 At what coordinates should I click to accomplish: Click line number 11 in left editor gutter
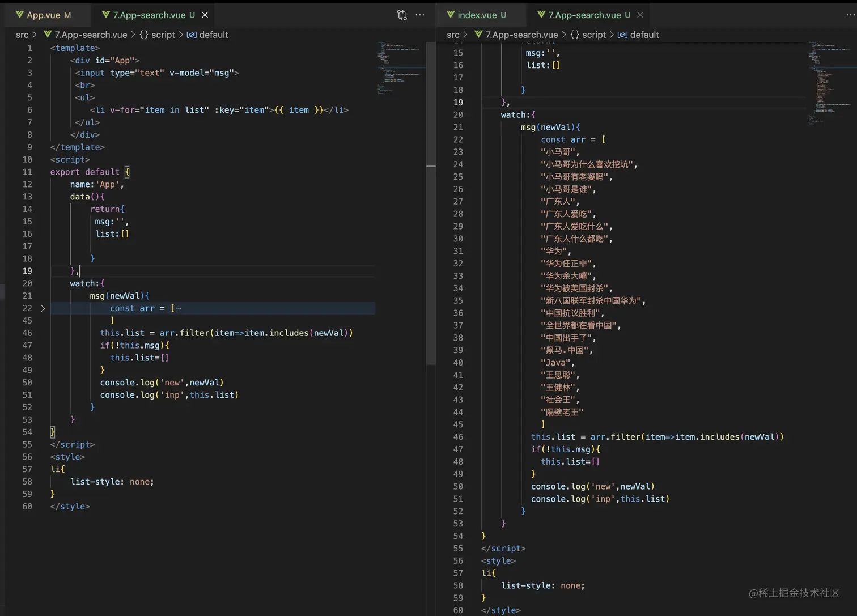[27, 172]
